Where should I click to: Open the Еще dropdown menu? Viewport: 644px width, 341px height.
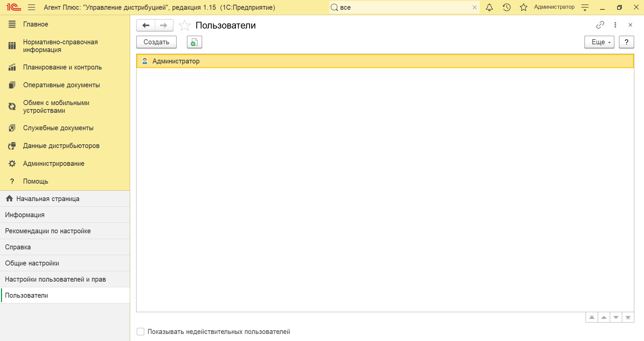coord(599,42)
